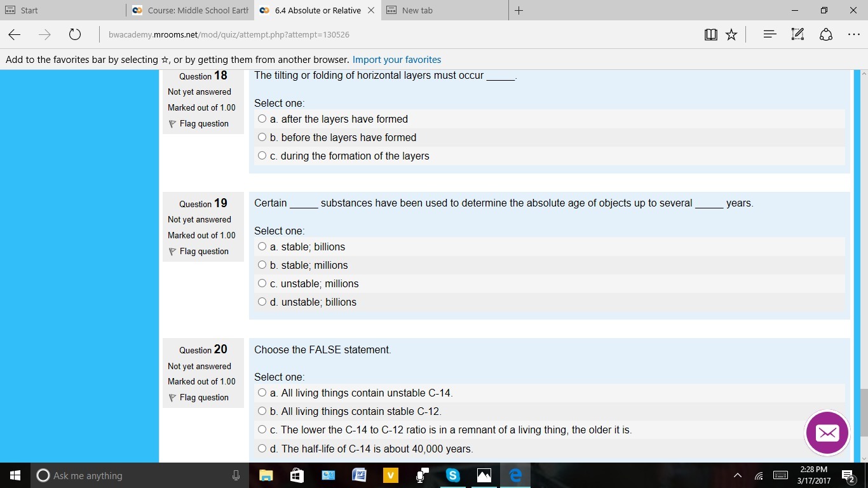Flag Question 20
Image resolution: width=868 pixels, height=488 pixels.
point(199,398)
